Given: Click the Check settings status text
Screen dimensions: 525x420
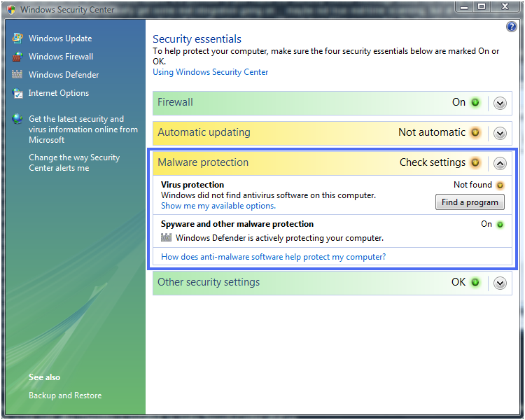Looking at the screenshot, I should [x=433, y=162].
